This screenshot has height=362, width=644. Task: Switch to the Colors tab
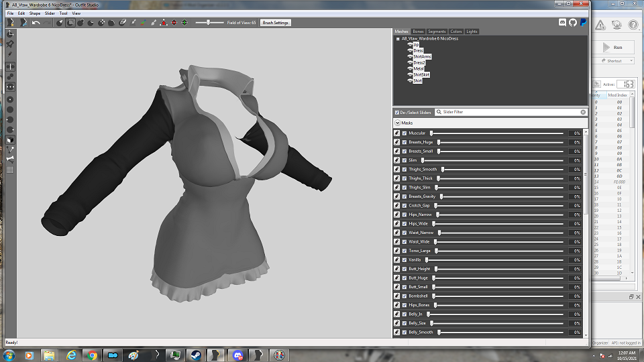point(456,32)
